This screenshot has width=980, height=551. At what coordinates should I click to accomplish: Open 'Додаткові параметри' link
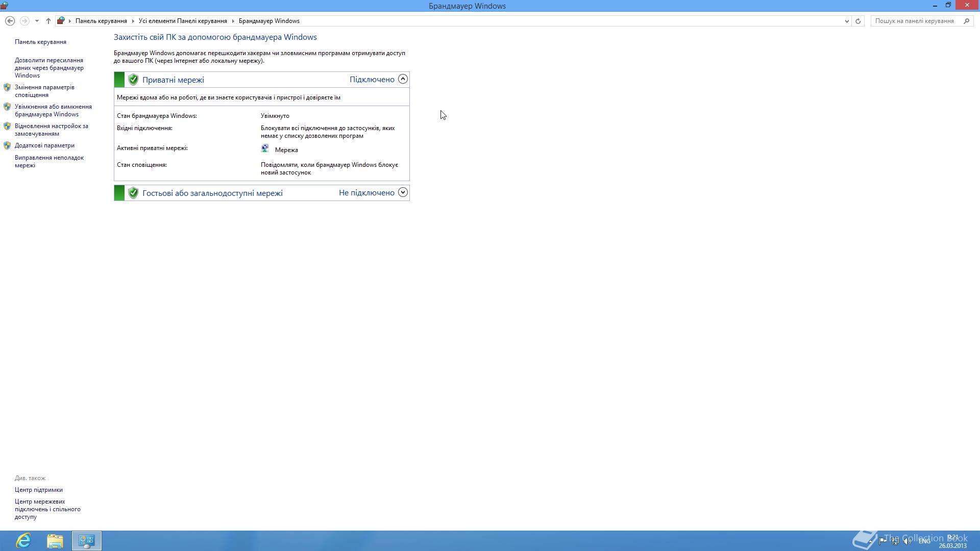click(44, 145)
